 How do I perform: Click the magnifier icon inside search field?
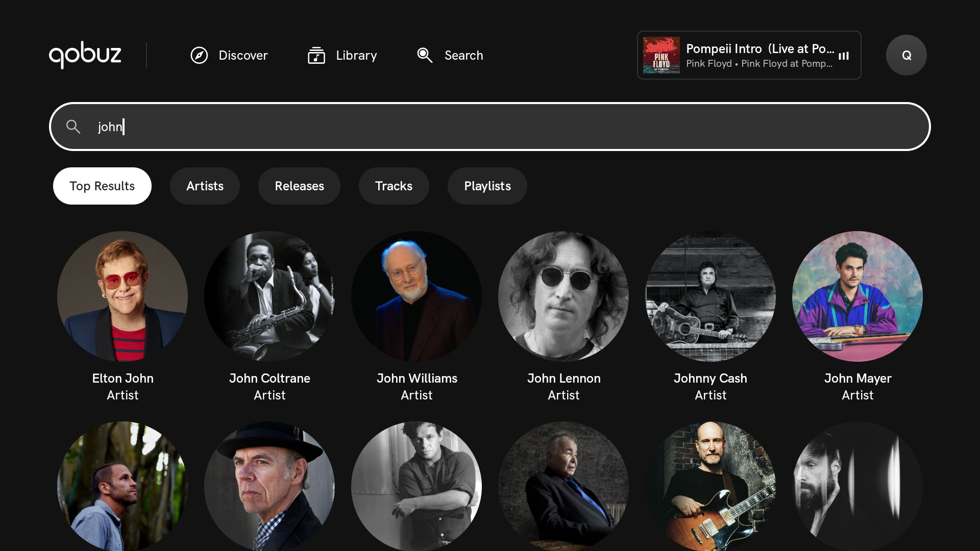73,127
